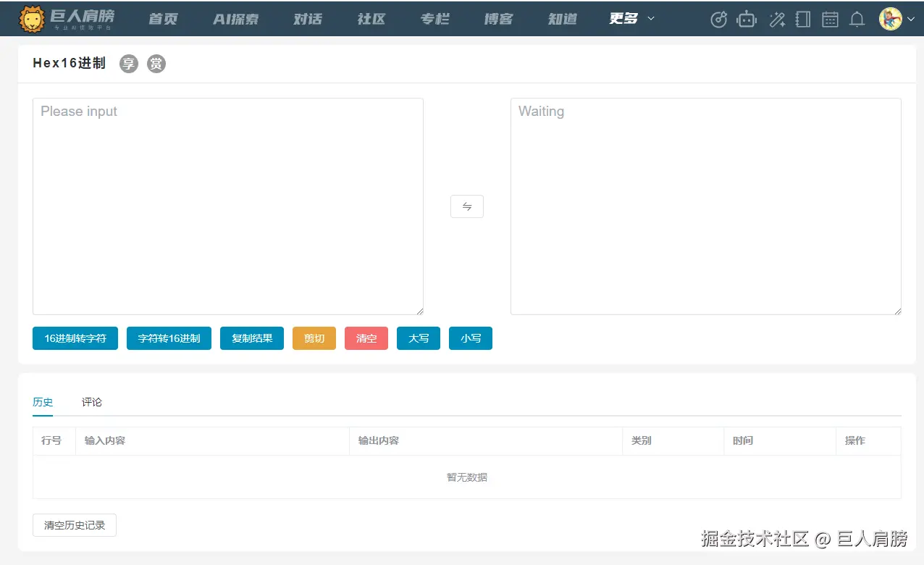This screenshot has width=924, height=565.
Task: Open the AI探索 menu item
Action: (235, 19)
